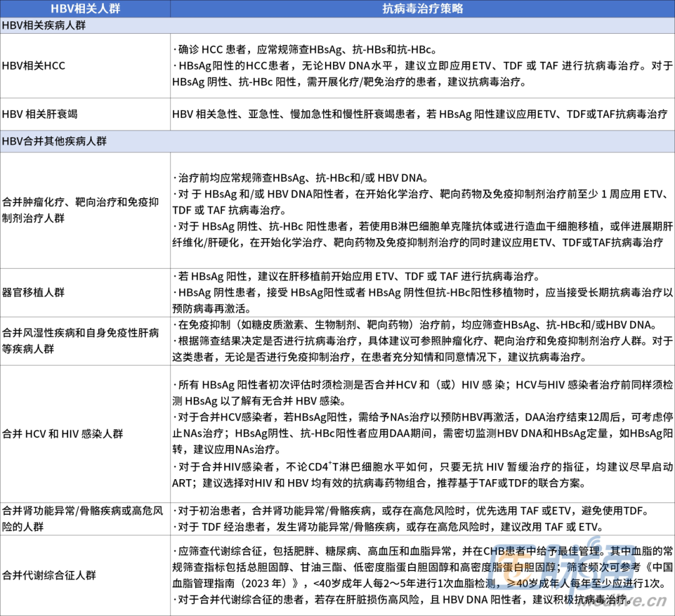Click the bullet about 建议尽早启动 ART

419,473
